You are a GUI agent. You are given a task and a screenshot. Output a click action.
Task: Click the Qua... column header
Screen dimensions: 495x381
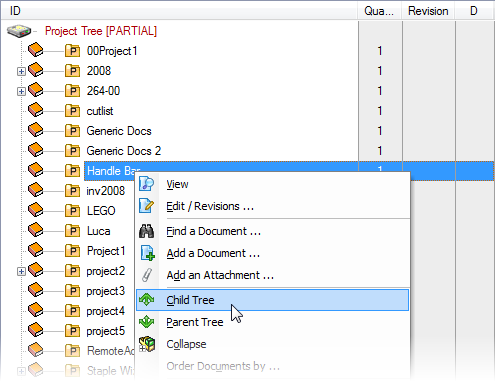tap(379, 11)
